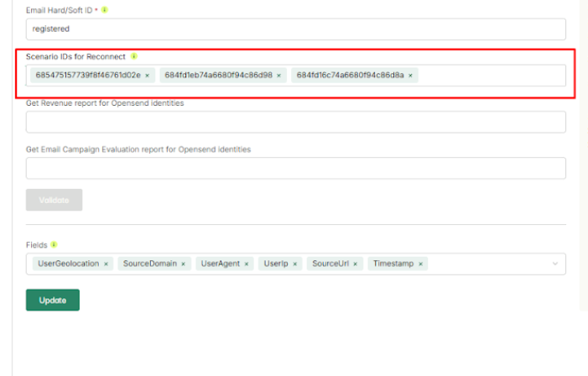
Task: Remove the SourceUrl field tag
Action: [x=355, y=264]
